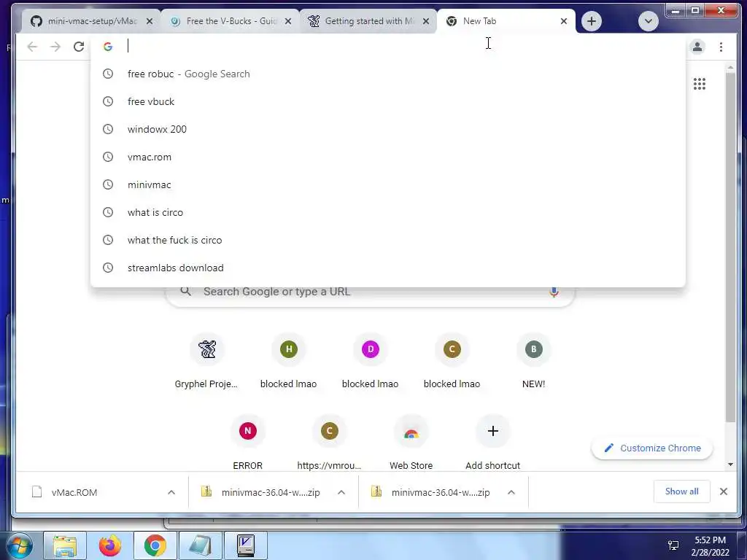Choose the 'minivmac' suggestion
The height and width of the screenshot is (560, 747).
click(x=388, y=184)
